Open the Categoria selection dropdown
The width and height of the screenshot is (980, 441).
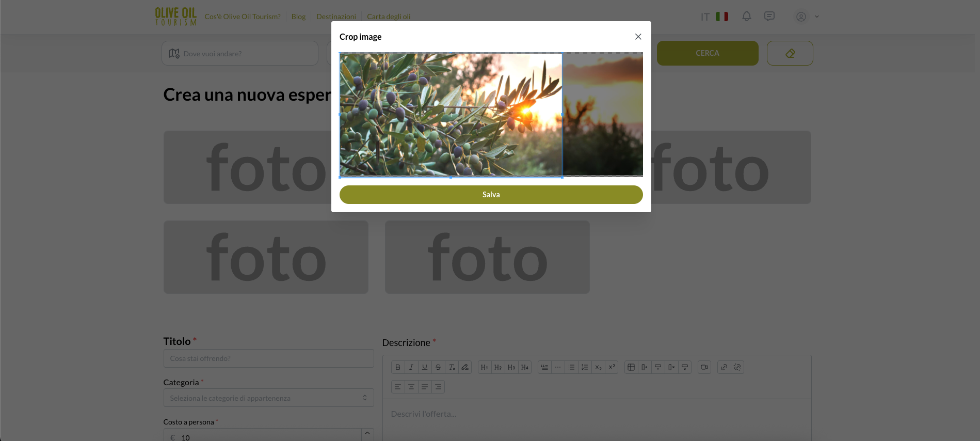pos(268,398)
